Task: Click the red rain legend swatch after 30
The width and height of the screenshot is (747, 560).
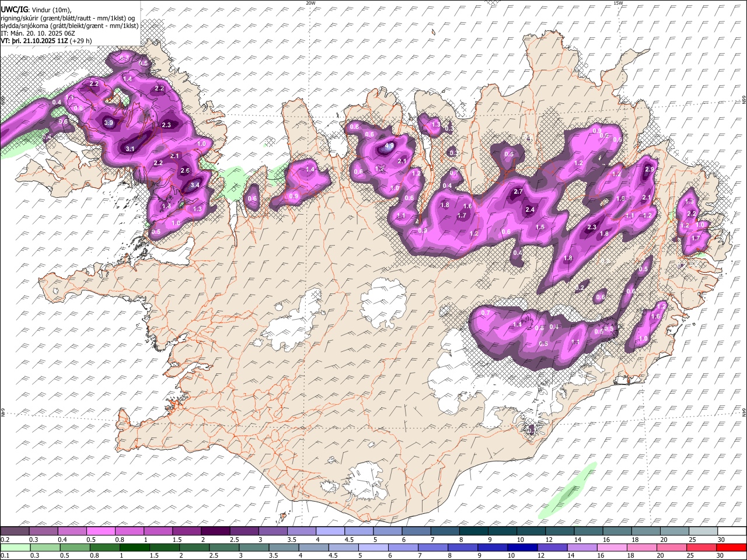Action: click(x=731, y=547)
